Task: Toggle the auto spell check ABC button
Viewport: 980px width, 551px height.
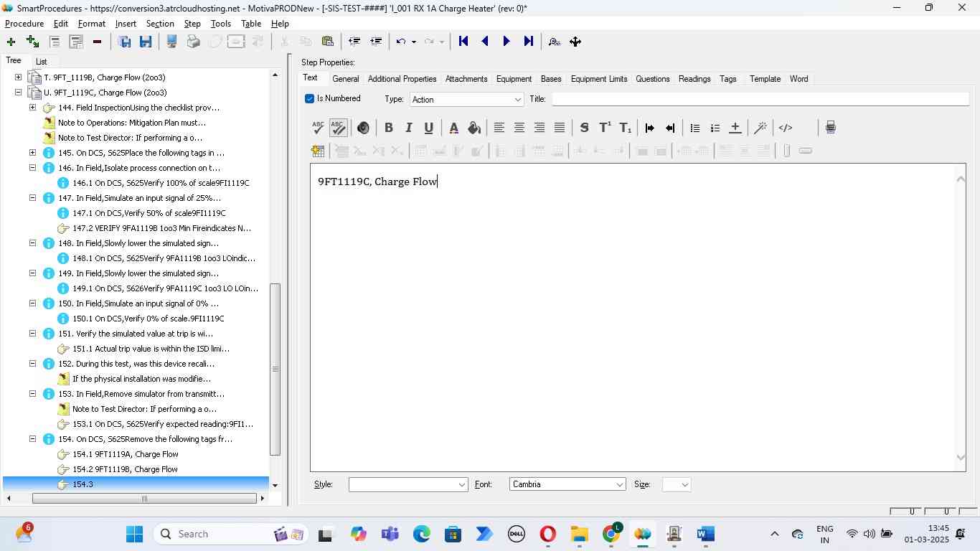Action: pyautogui.click(x=339, y=128)
